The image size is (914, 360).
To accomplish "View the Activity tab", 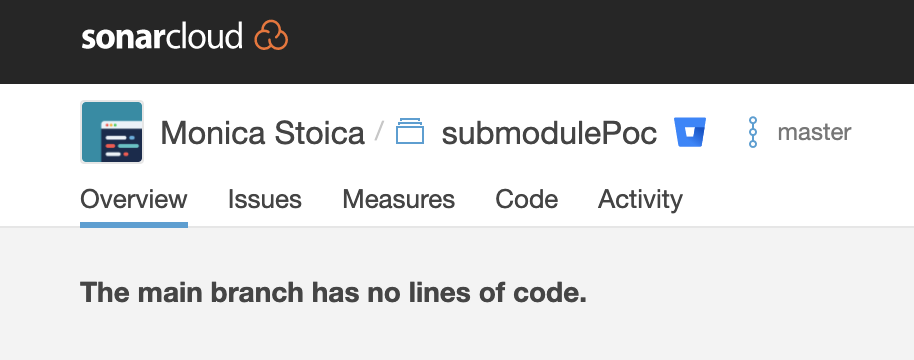I will [640, 200].
